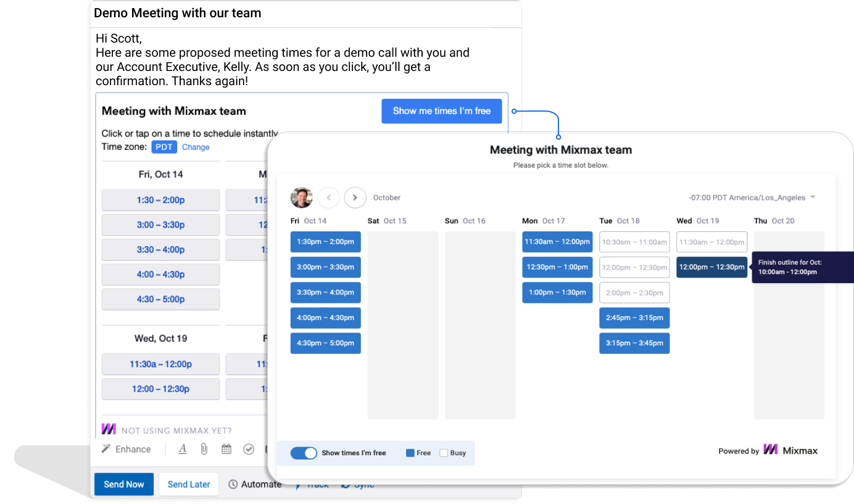Select 1:30 – 2:00p in the email's Fri, Oct 14 list
Viewport: 854px width, 504px height.
click(x=160, y=200)
